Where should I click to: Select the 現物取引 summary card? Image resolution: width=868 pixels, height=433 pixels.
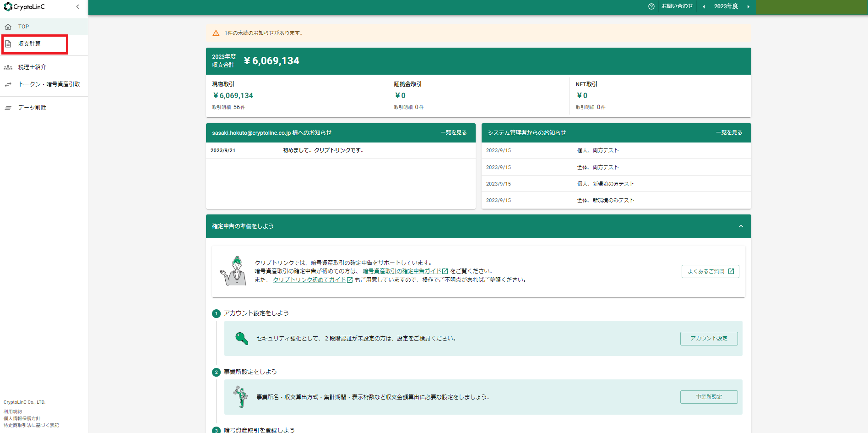297,95
